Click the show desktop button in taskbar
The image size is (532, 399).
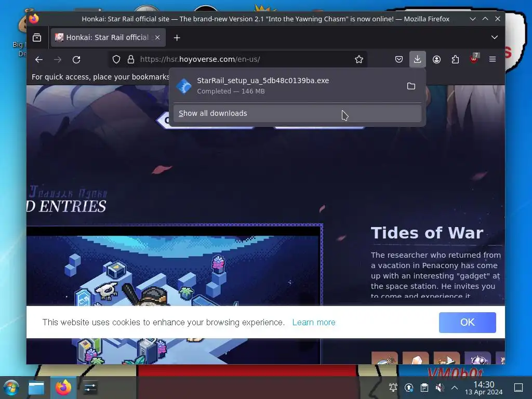(x=518, y=388)
